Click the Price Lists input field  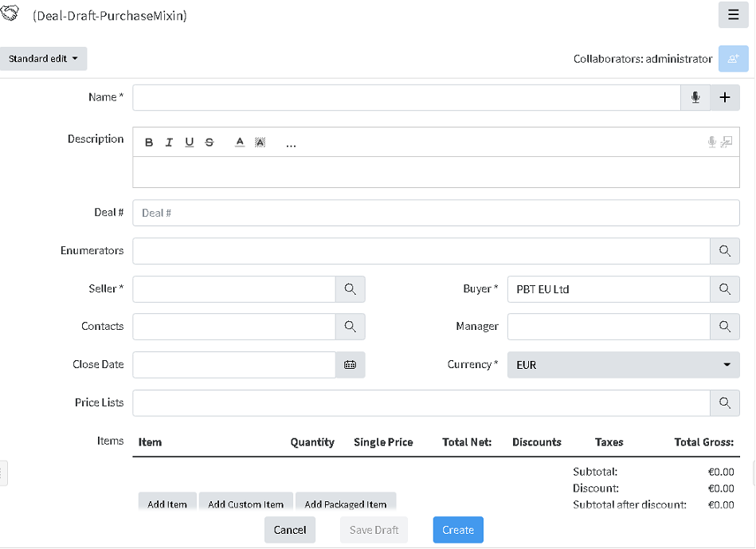coord(421,403)
